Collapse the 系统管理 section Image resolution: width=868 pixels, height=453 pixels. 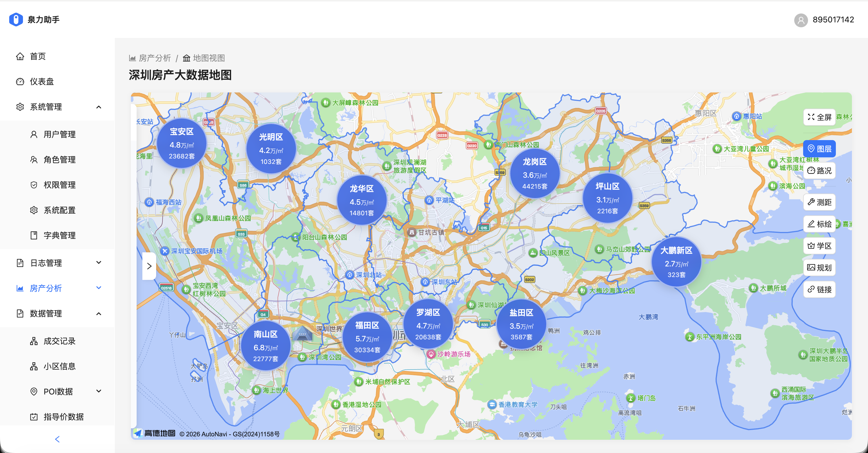coord(98,107)
